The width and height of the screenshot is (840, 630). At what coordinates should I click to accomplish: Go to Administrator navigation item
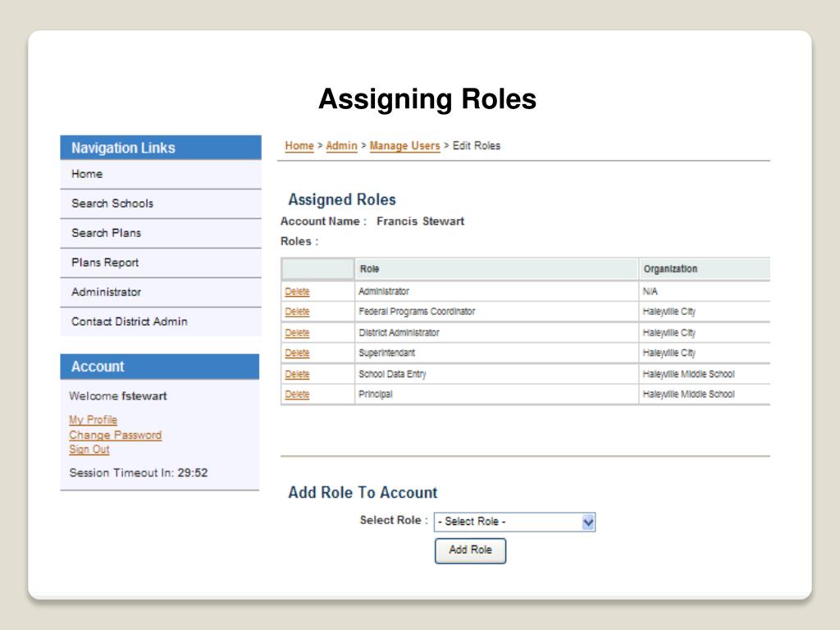[106, 292]
